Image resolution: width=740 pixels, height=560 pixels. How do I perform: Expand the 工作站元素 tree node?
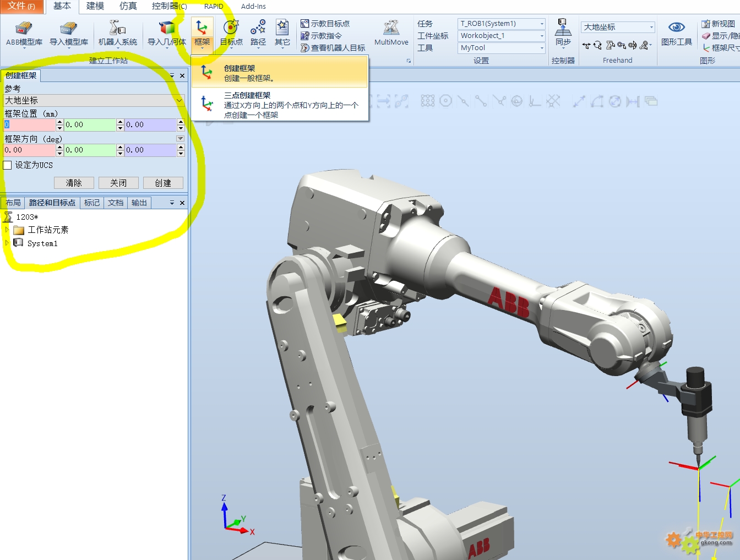(x=7, y=230)
